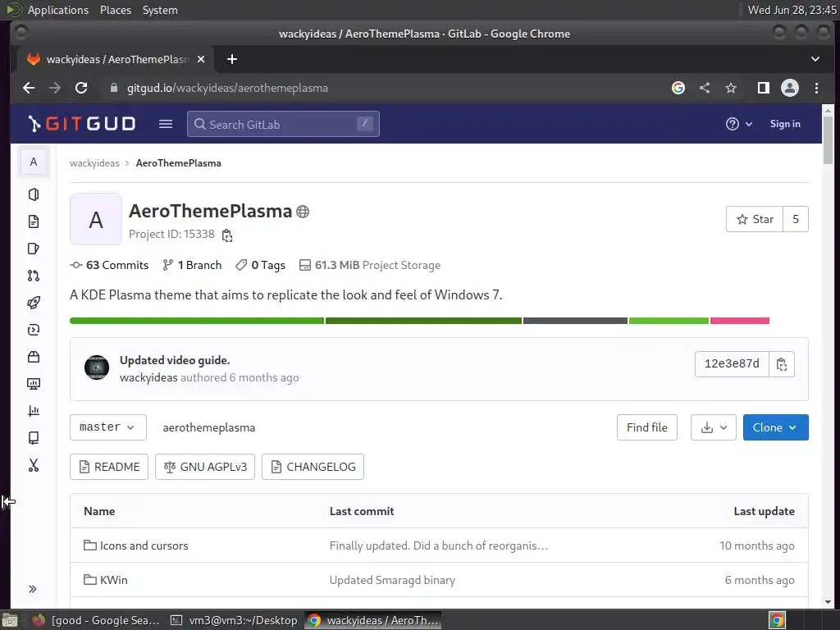The height and width of the screenshot is (630, 840).
Task: Open Analytics chart icon in sidebar
Action: click(x=34, y=411)
